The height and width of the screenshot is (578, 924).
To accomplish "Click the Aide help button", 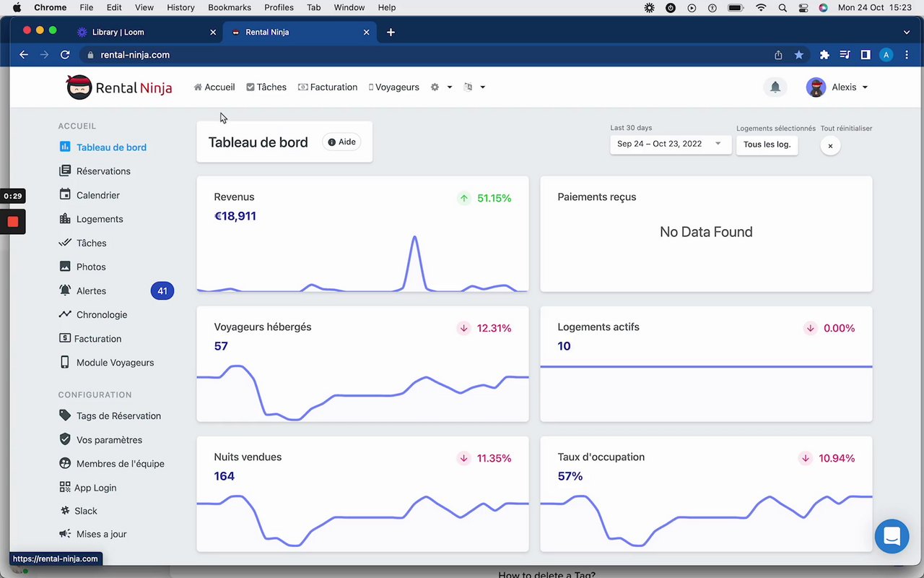I will pyautogui.click(x=341, y=142).
